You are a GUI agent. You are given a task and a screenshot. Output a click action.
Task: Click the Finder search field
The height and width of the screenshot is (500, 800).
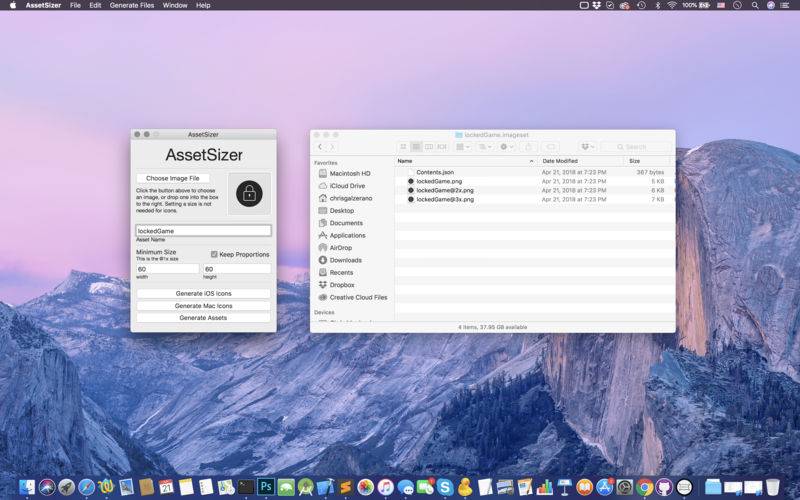(636, 147)
